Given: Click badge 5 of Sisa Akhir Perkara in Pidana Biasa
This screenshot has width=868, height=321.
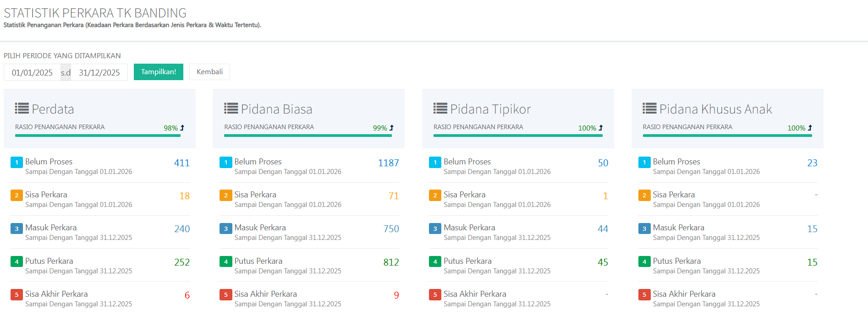Looking at the screenshot, I should click(226, 294).
